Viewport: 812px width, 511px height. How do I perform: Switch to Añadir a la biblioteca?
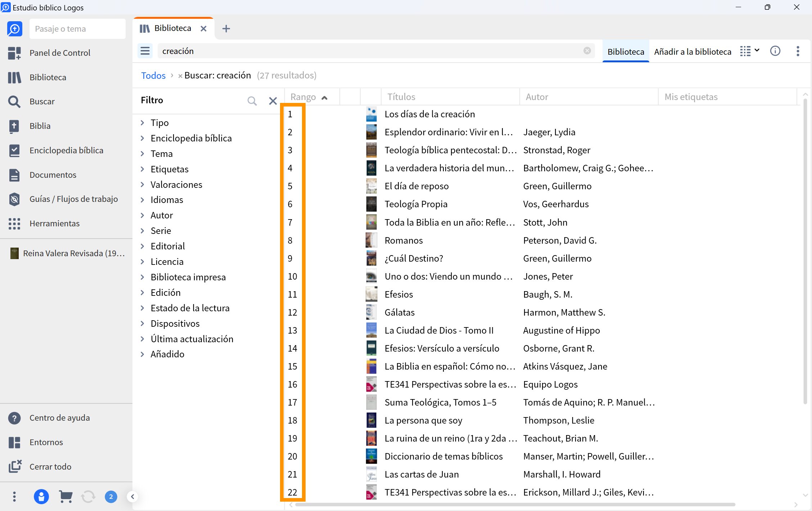[x=693, y=51]
